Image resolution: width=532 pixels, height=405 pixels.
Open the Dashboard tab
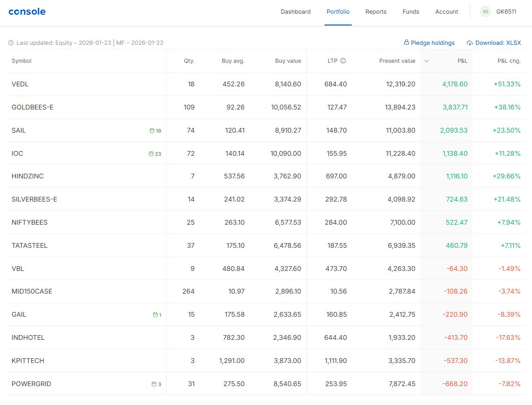coord(296,12)
